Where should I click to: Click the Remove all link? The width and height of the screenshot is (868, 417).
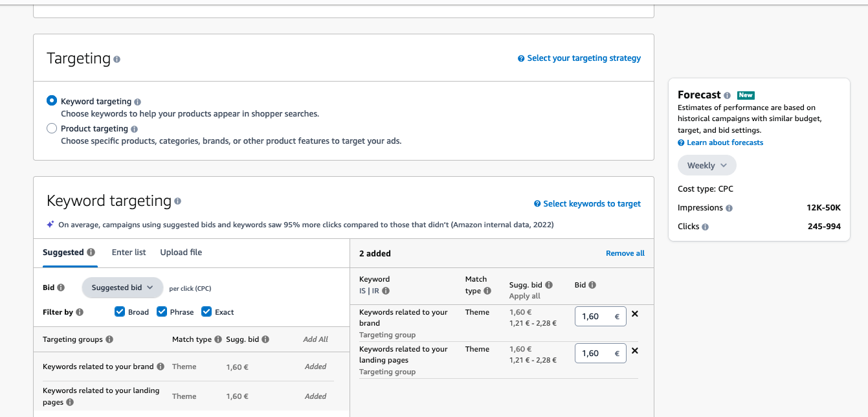625,253
